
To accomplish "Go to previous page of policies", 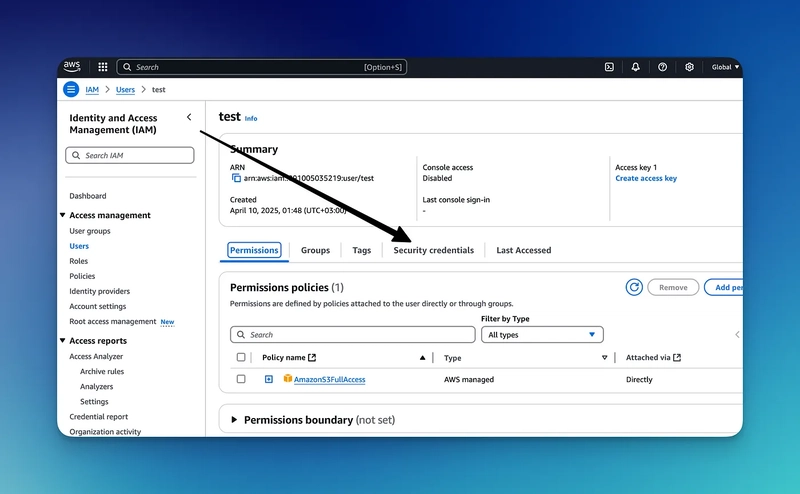I will point(737,335).
